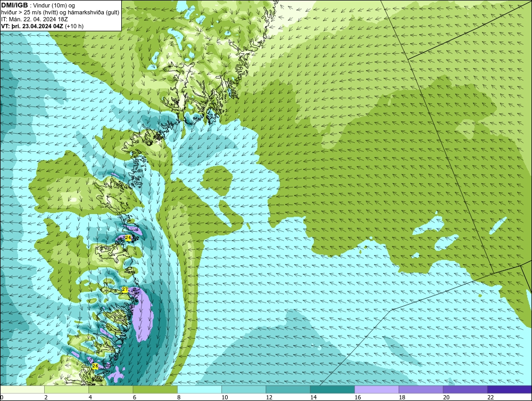Click the legend tick label 20
The image size is (532, 401).
pos(446,398)
